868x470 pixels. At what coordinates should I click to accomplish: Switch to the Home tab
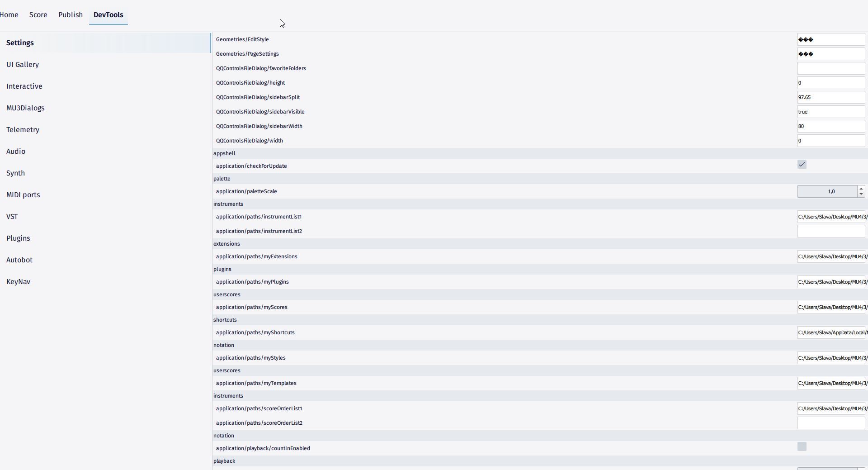coord(9,14)
